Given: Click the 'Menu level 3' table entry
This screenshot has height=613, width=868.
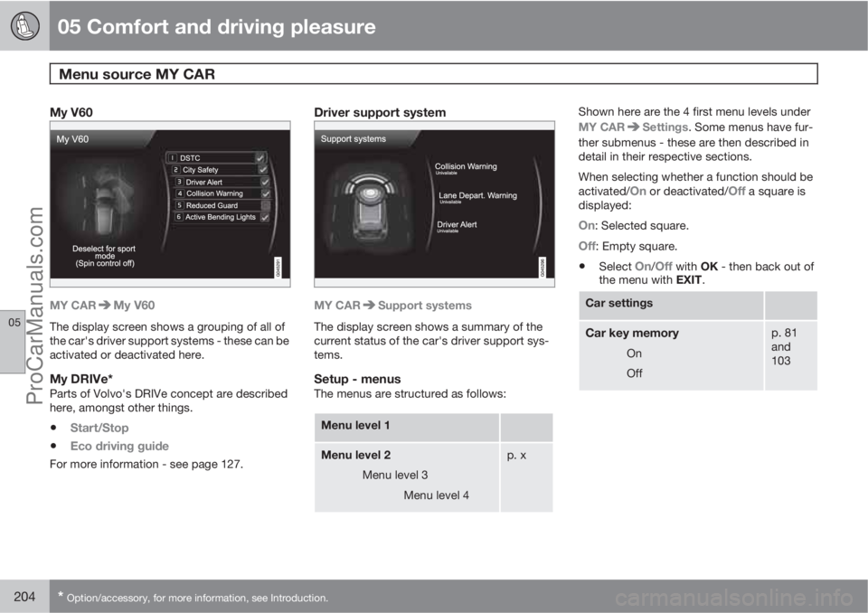Looking at the screenshot, I should 395,475.
